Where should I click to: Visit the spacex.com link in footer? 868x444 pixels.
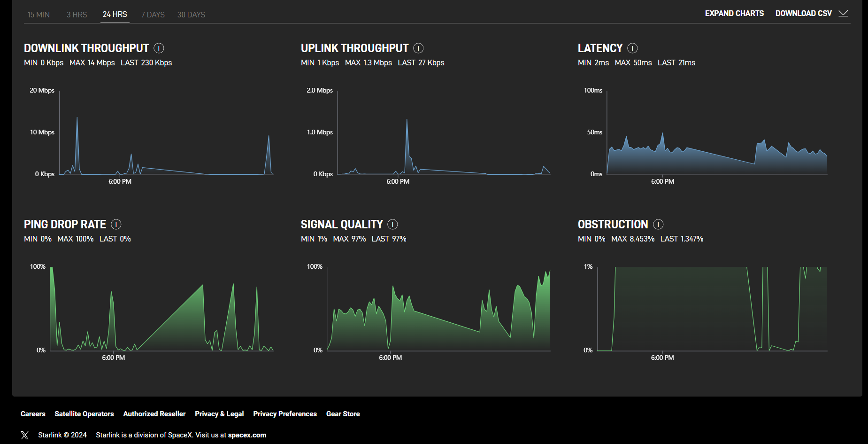pos(247,435)
